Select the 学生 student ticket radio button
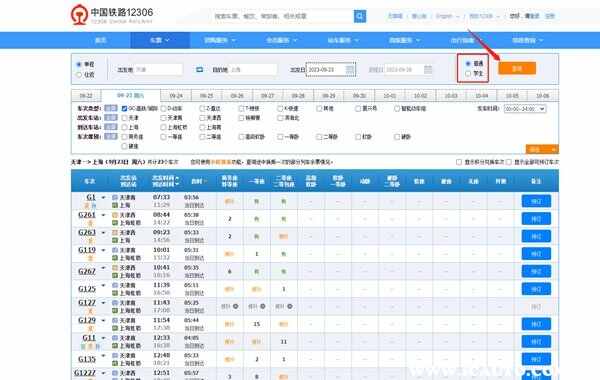Viewport: 600px width, 380px height. [x=468, y=73]
